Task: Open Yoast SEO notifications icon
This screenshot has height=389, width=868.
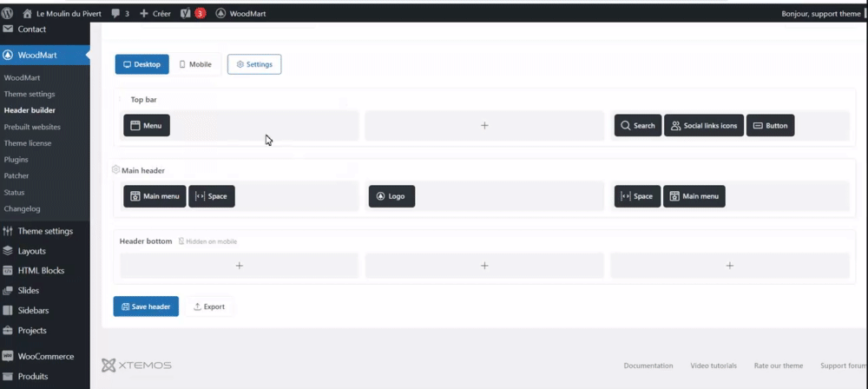Action: click(194, 13)
